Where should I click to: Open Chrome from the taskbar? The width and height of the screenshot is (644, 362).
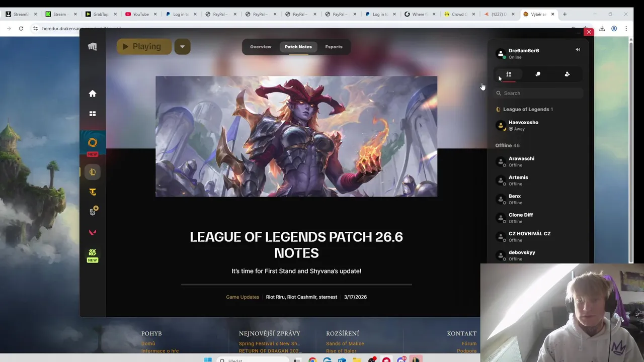(312, 360)
